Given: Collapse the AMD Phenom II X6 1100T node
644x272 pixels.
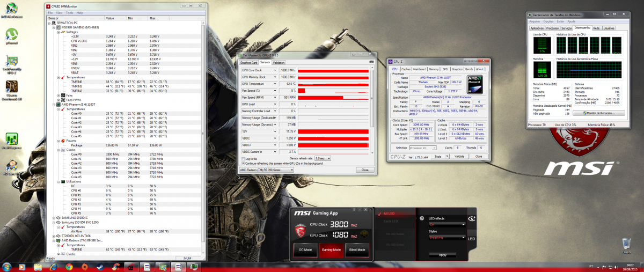Looking at the screenshot, I should pyautogui.click(x=55, y=105).
